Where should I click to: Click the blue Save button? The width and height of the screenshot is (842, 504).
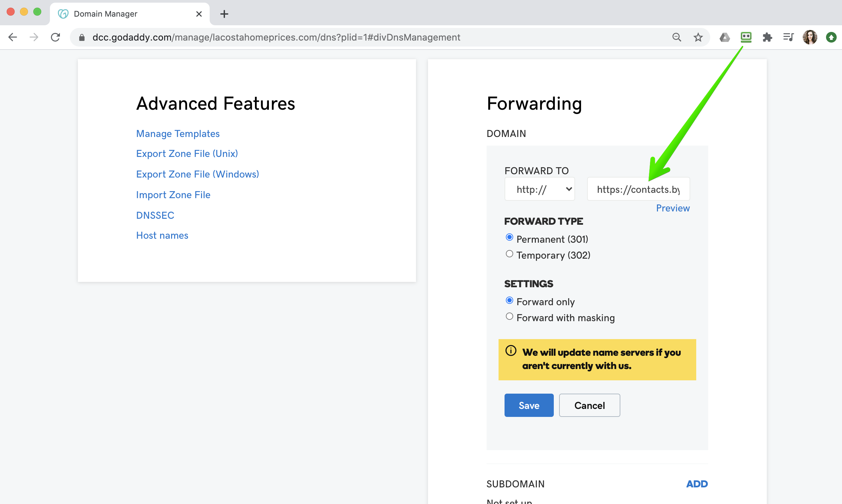point(528,405)
